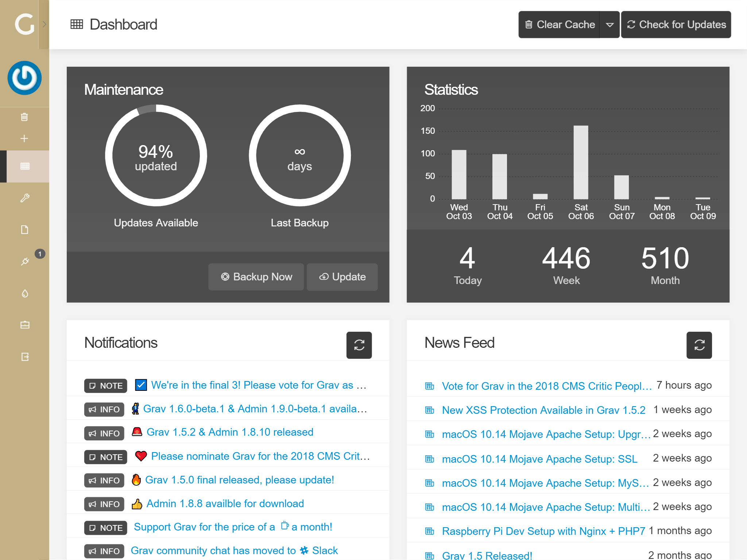This screenshot has height=560, width=747.
Task: Open Tools via briefcase icon
Action: tap(24, 325)
